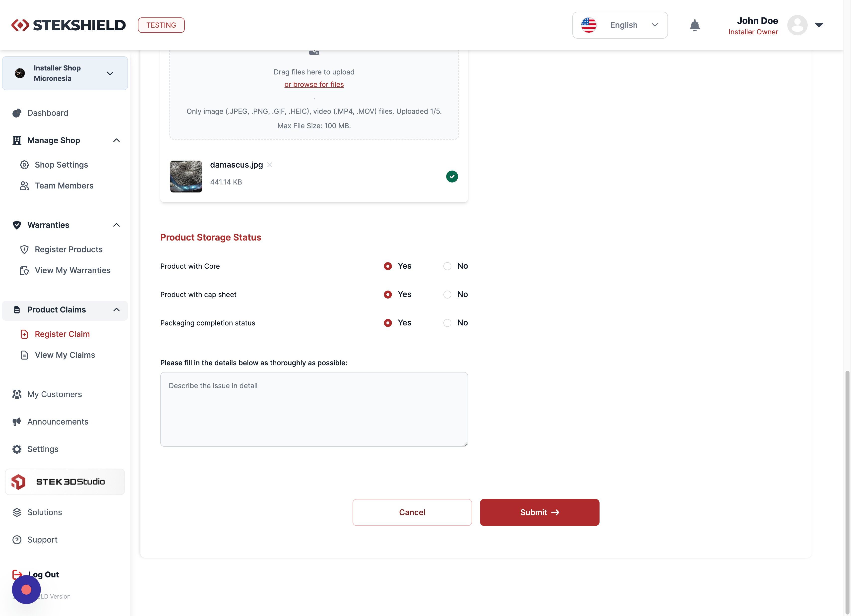Viewport: 851px width, 616px height.
Task: Click the View My Warranties icon
Action: point(24,270)
